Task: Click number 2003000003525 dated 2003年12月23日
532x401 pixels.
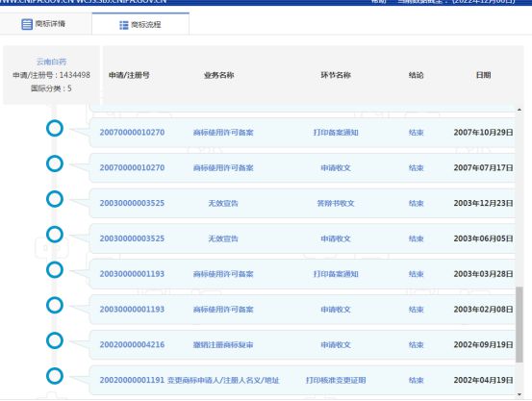Action: [132, 203]
